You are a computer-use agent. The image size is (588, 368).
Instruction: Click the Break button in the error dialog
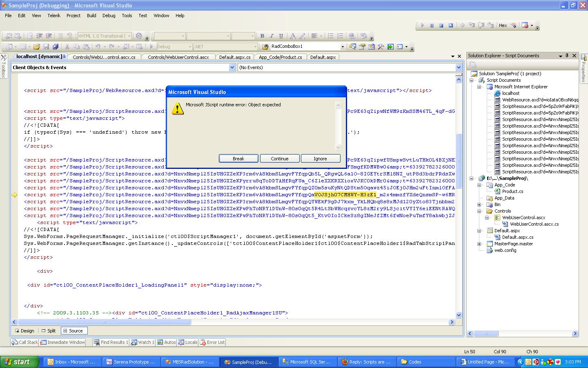[238, 159]
